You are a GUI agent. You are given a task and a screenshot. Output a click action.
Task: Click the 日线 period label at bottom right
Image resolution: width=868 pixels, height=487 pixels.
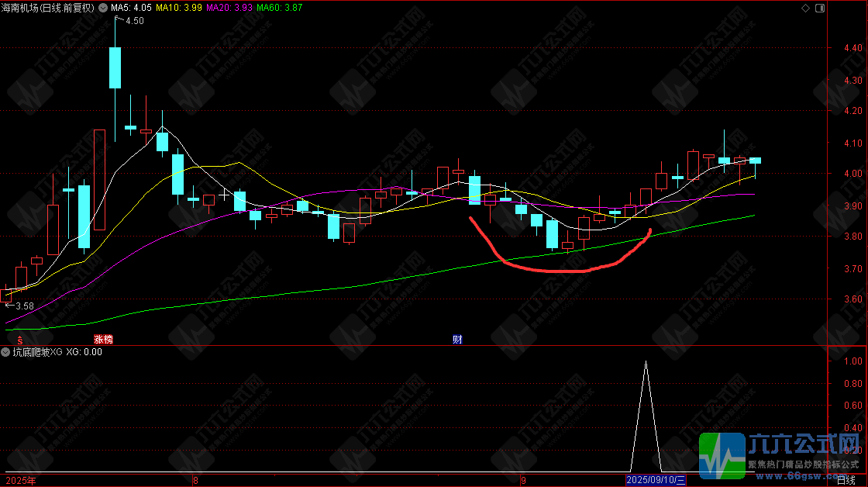846,480
